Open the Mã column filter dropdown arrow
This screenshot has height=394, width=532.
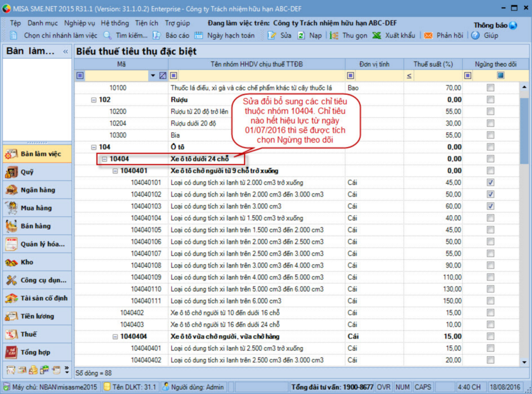[x=153, y=75]
